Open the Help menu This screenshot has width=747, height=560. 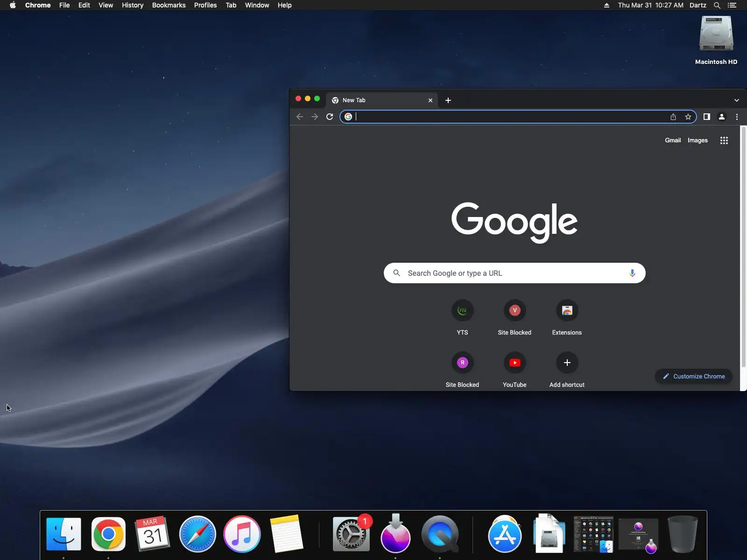pos(284,5)
